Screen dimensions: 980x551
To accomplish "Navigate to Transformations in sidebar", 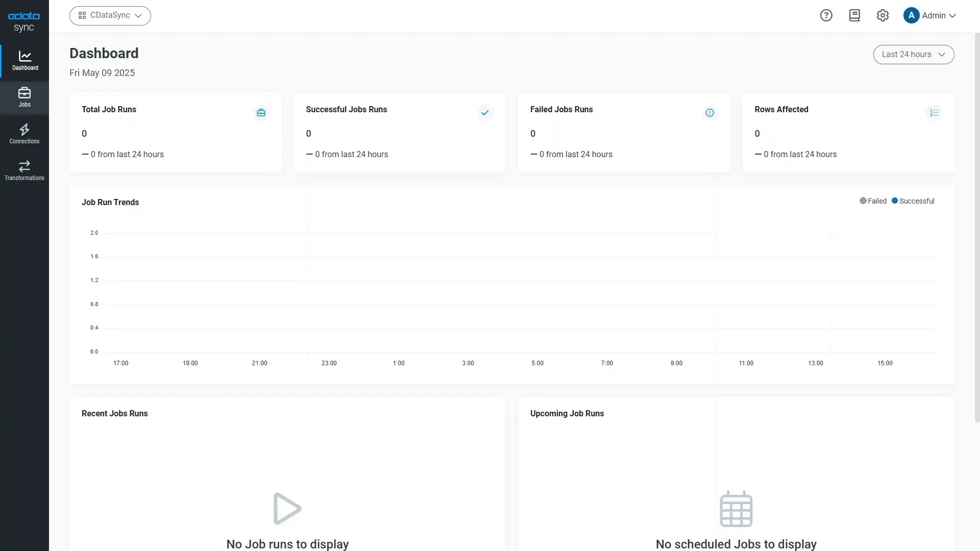I will pos(24,170).
